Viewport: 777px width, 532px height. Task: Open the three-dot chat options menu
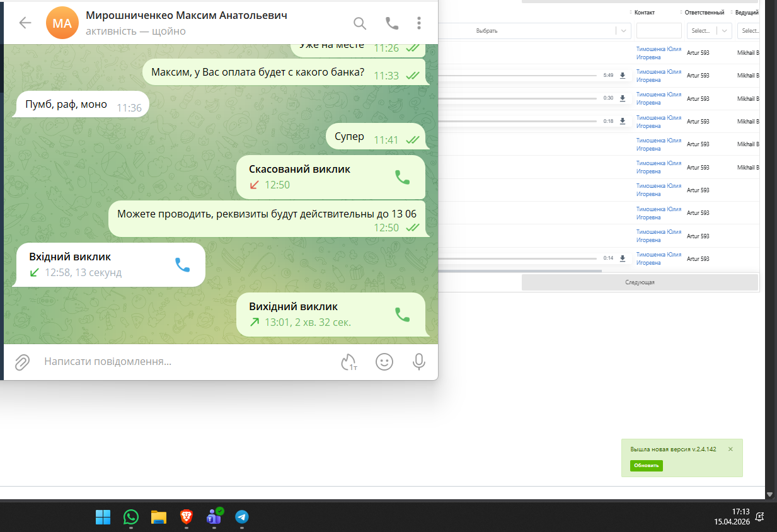pyautogui.click(x=419, y=23)
